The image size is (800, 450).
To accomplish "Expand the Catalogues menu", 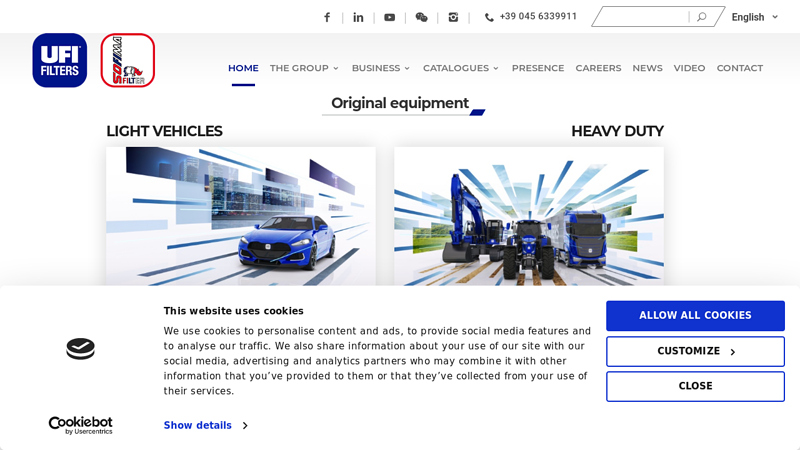I will point(460,68).
